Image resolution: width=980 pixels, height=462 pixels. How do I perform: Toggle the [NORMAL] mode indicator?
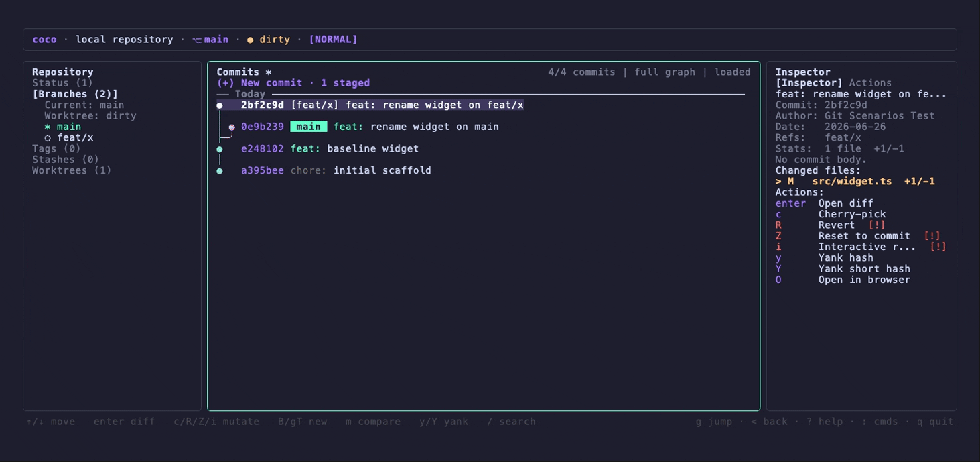click(333, 40)
